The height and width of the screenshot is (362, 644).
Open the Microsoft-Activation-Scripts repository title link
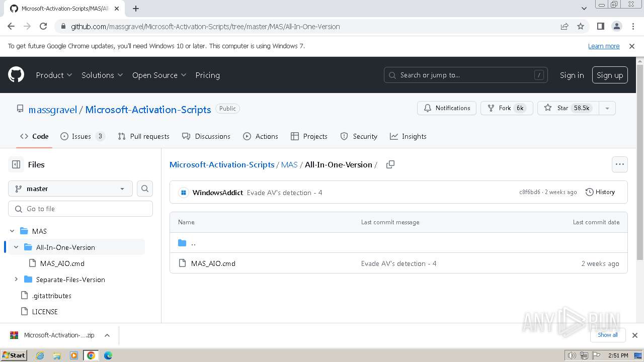tap(148, 110)
